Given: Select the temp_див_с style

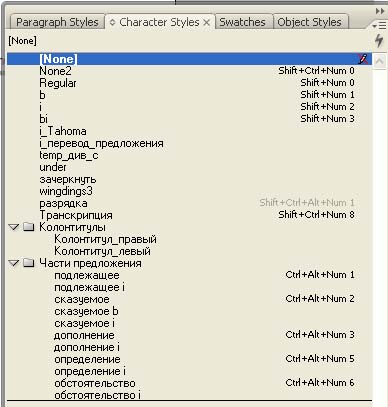Looking at the screenshot, I should click(x=189, y=155).
